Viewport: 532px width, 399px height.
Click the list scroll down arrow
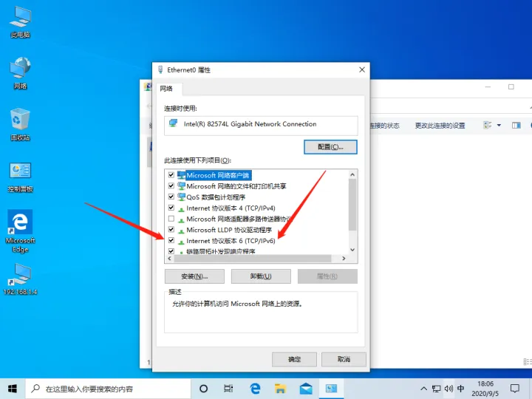click(352, 250)
